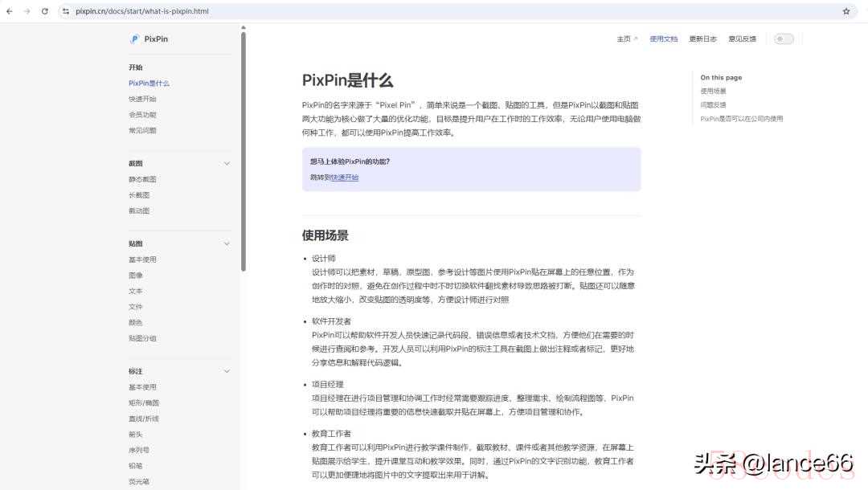Open 贴图分组 in the sidebar
Image resolution: width=868 pixels, height=490 pixels.
[x=142, y=338]
